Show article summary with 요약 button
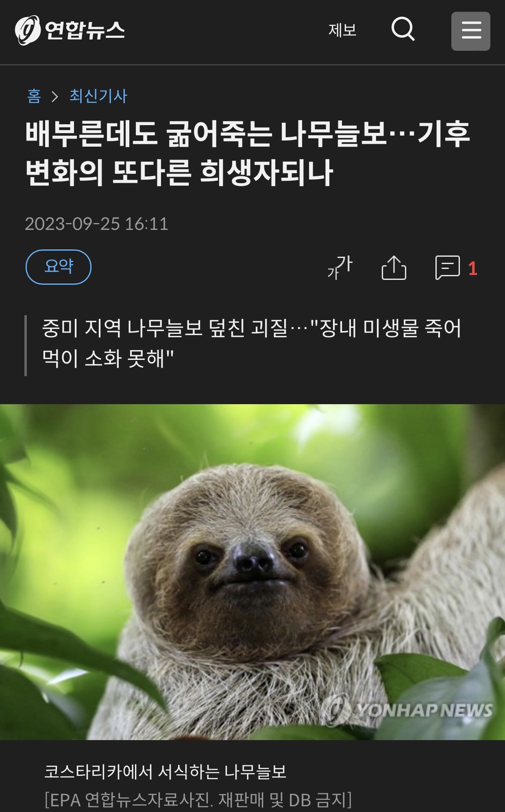505x812 pixels. coord(59,267)
